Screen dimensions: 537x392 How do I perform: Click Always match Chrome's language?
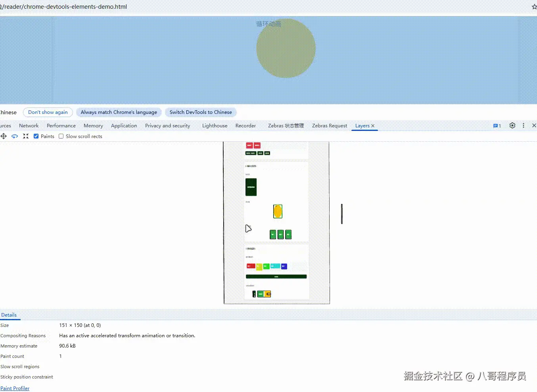point(119,112)
